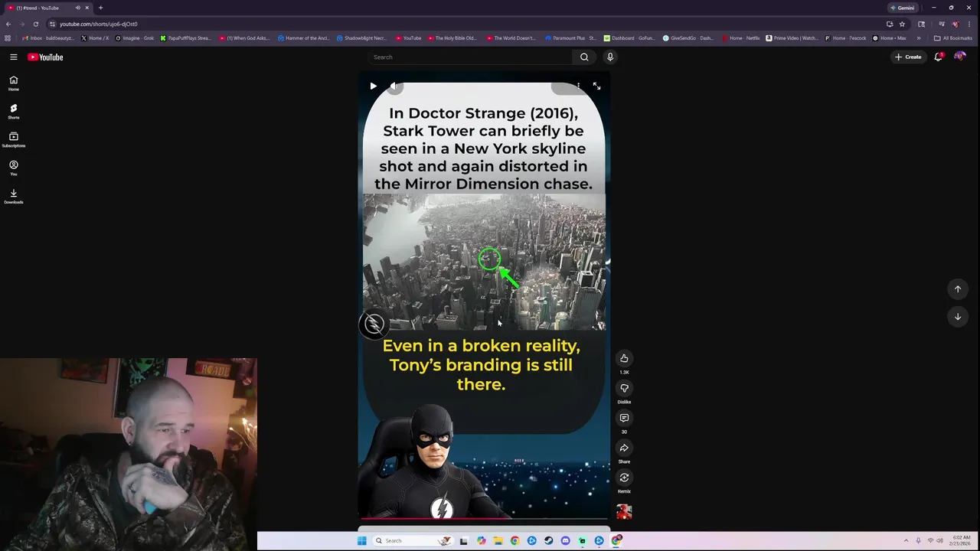The width and height of the screenshot is (980, 551).
Task: Share this Short
Action: pos(624,448)
